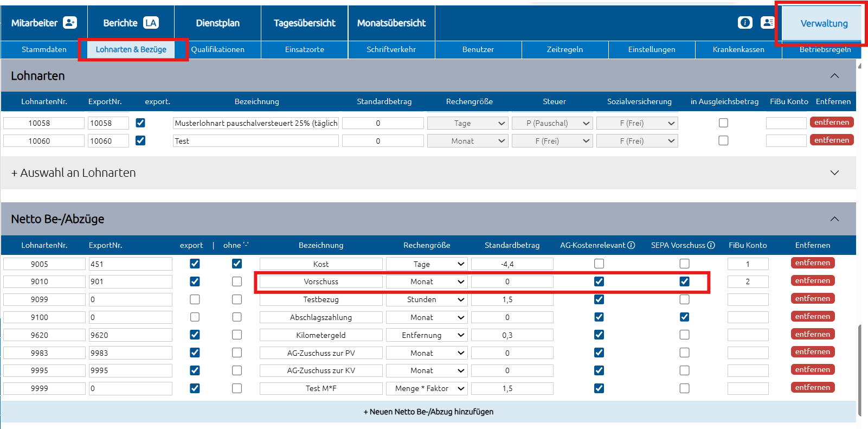The height and width of the screenshot is (429, 868).
Task: Enable SEPA Vorschuss for the Kost row
Action: pos(684,264)
